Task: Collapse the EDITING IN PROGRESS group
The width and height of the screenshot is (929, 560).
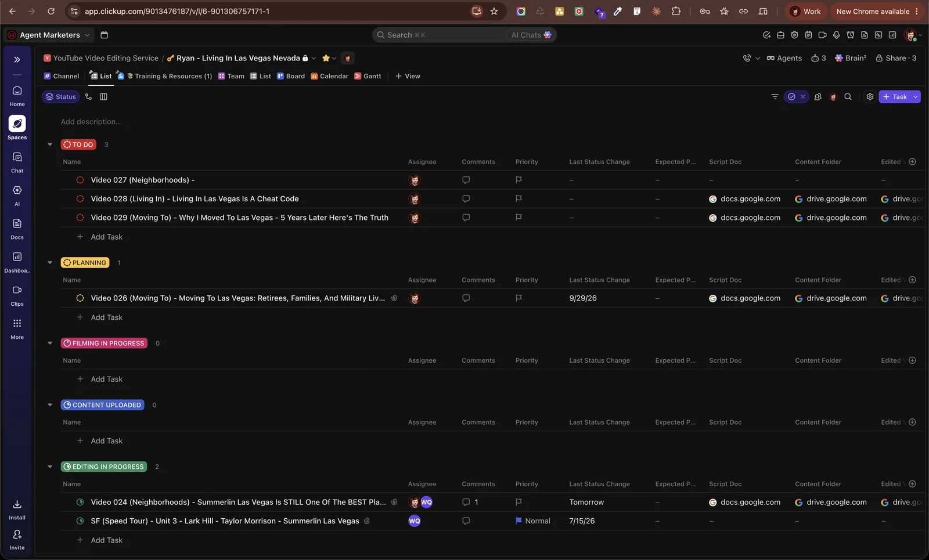Action: click(50, 467)
